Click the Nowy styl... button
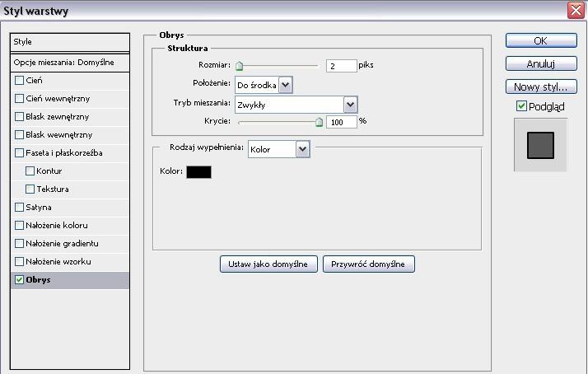The height and width of the screenshot is (374, 588). point(541,87)
